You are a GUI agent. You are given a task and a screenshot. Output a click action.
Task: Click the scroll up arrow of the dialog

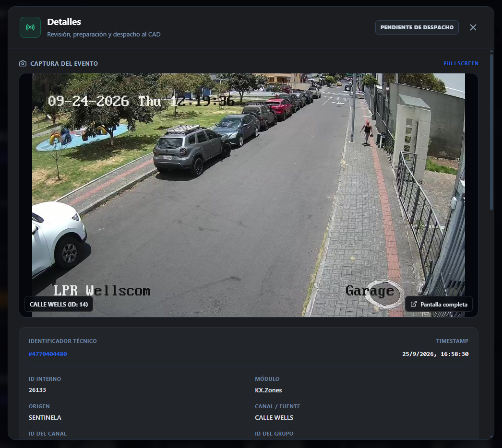coord(491,51)
